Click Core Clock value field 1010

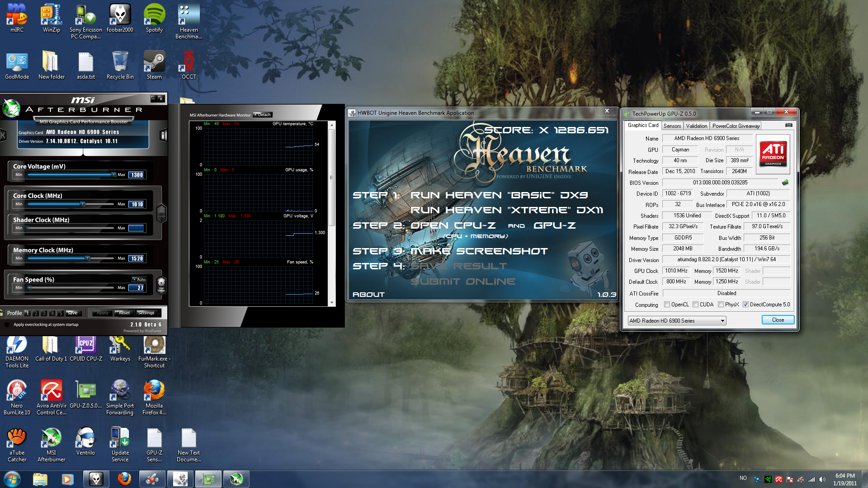point(137,204)
